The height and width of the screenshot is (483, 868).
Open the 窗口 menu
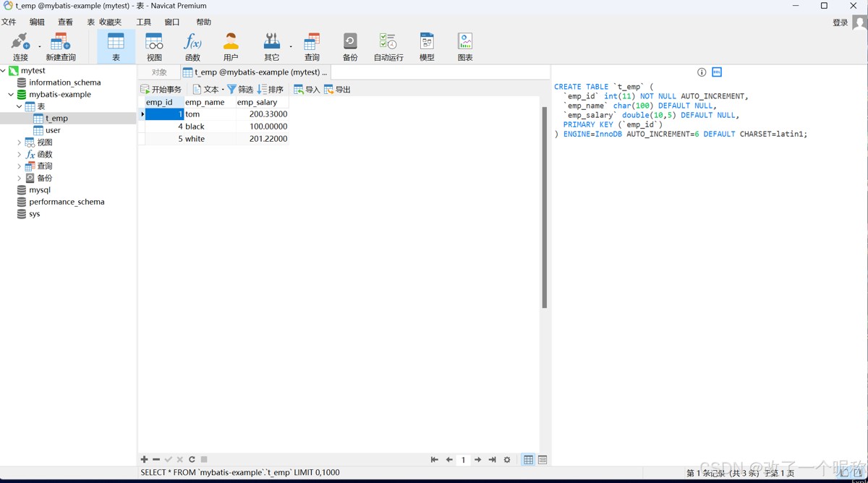[x=172, y=22]
